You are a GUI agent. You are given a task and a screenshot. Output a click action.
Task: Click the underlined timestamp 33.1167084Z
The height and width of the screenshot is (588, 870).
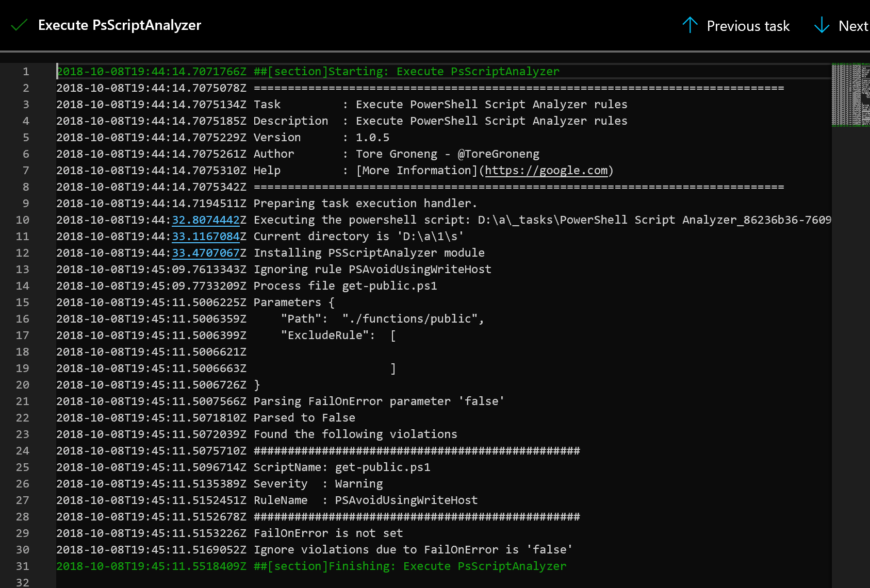pyautogui.click(x=206, y=236)
